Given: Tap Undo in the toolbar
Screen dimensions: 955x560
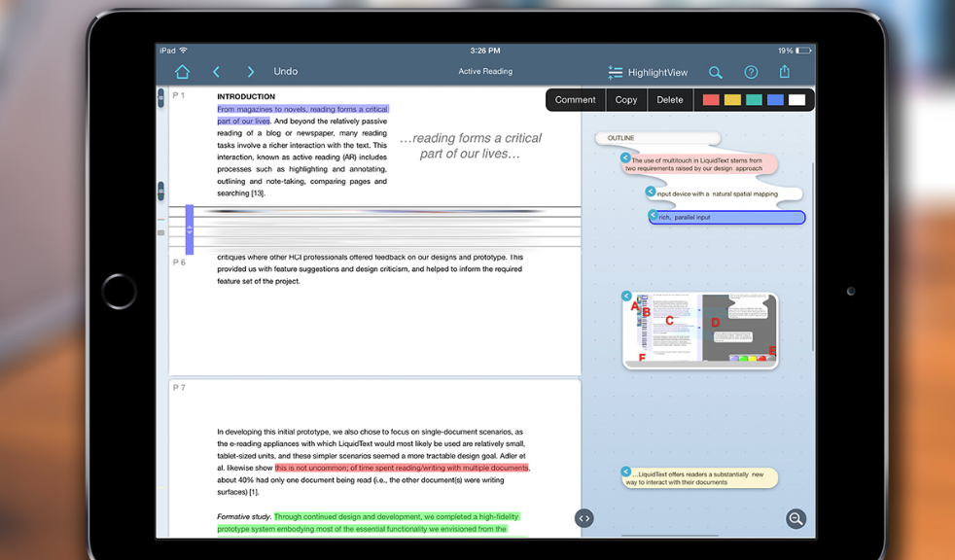Looking at the screenshot, I should (x=285, y=71).
